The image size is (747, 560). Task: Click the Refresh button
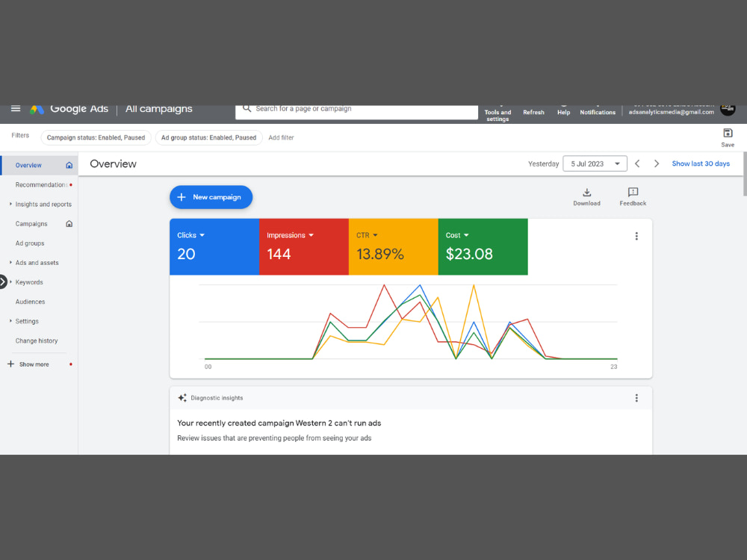tap(533, 111)
